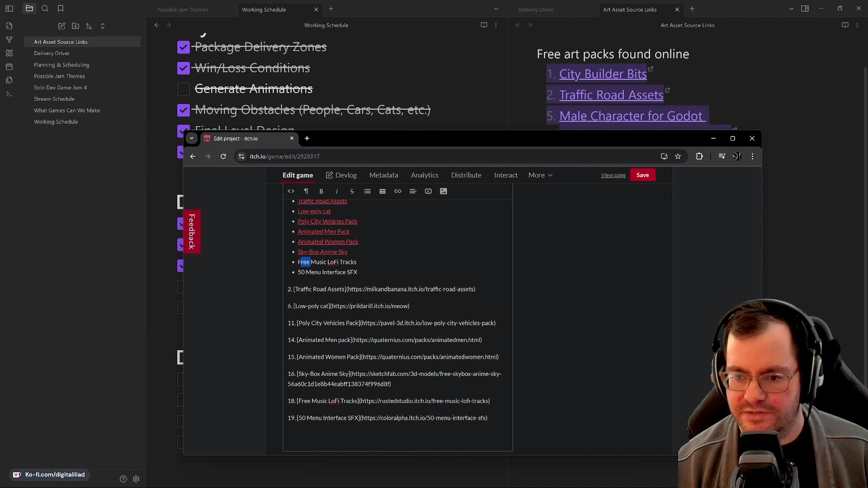868x488 pixels.
Task: Insert link in itch.io editor
Action: click(398, 191)
